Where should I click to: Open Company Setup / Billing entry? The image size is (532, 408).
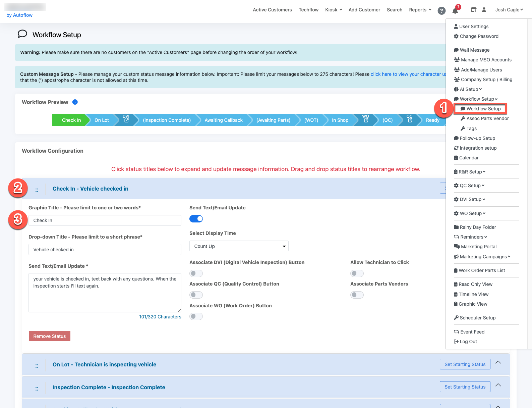pos(483,80)
